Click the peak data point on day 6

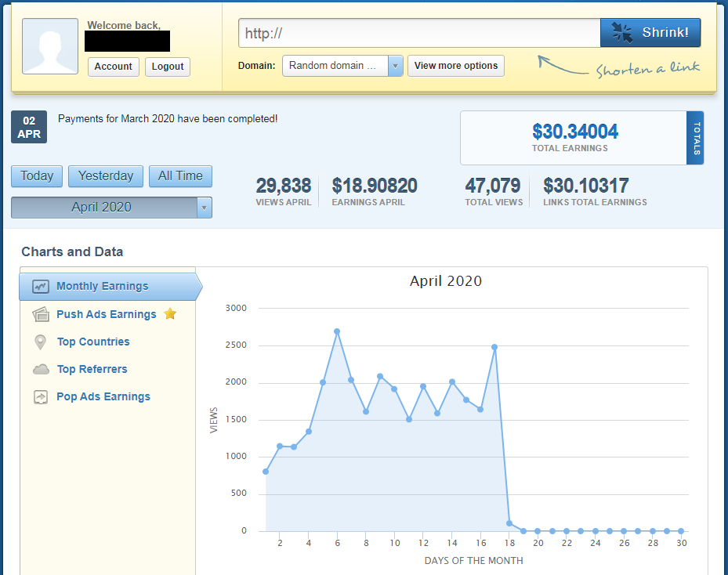[337, 331]
